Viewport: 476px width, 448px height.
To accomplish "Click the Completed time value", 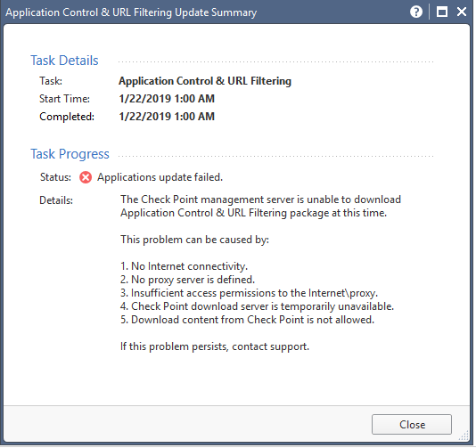I will [167, 117].
